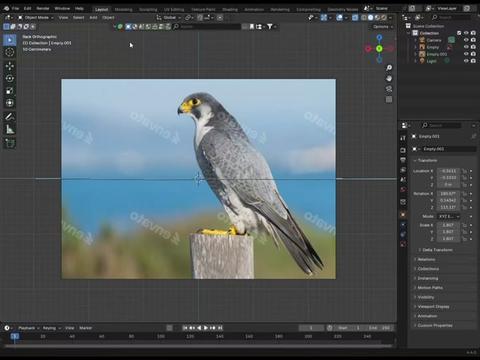This screenshot has height=360, width=480.
Task: Lock Scale X value
Action: tap(464, 225)
